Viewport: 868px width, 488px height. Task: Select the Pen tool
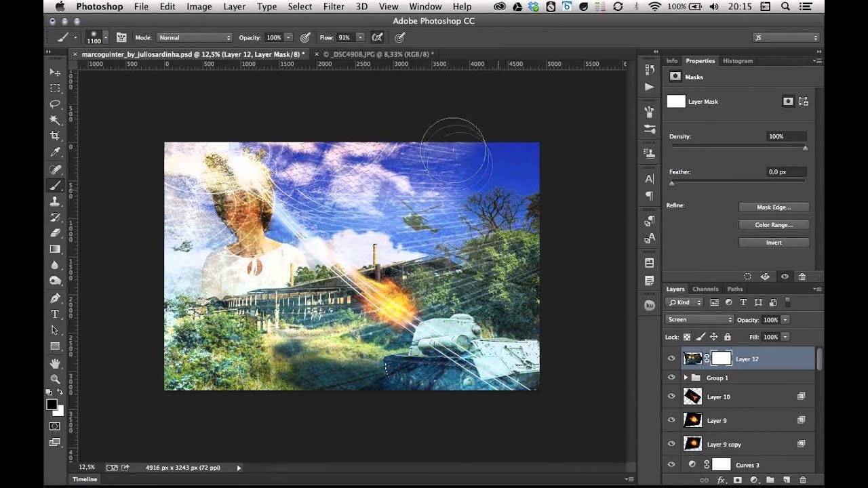click(x=55, y=298)
